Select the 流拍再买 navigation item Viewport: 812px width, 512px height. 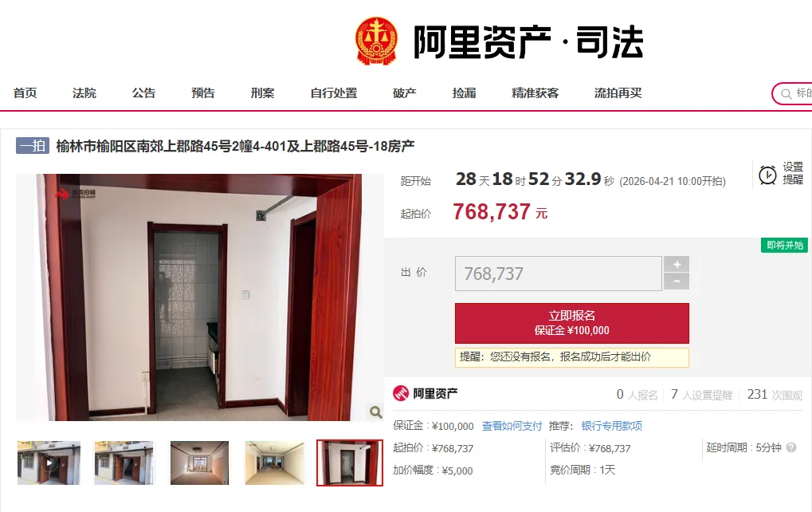coord(618,93)
